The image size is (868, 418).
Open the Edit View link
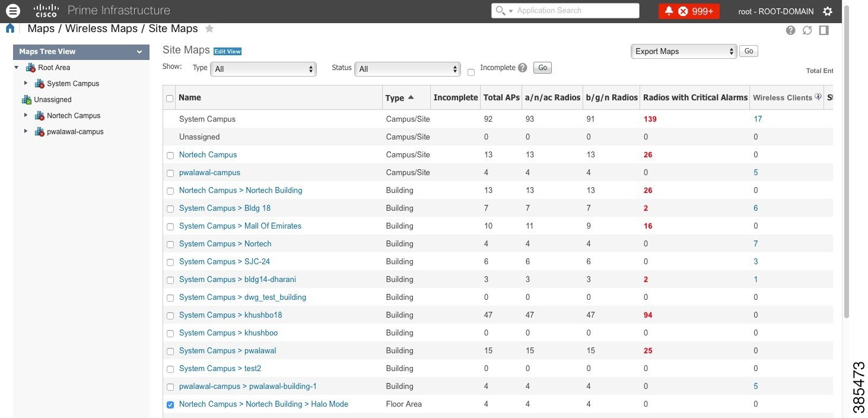point(227,51)
